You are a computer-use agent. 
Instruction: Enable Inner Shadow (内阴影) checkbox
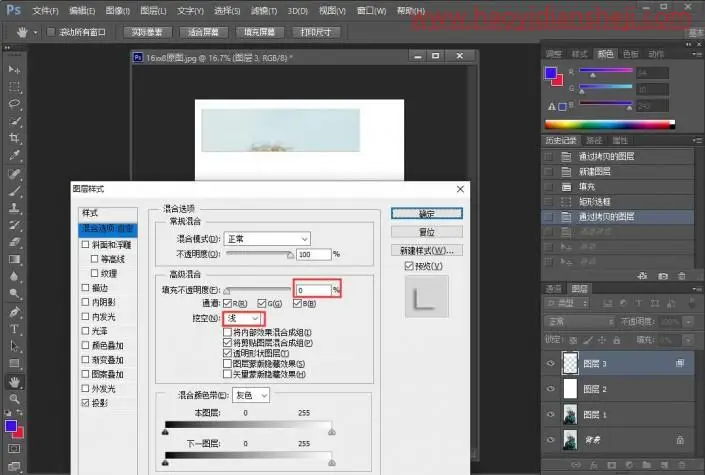pos(85,302)
